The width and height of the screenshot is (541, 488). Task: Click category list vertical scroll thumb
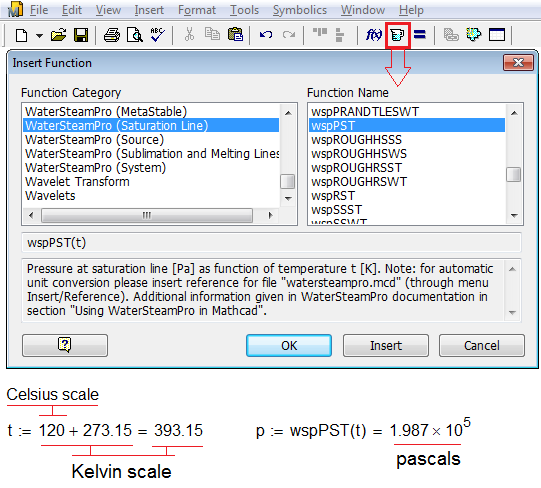[287, 181]
